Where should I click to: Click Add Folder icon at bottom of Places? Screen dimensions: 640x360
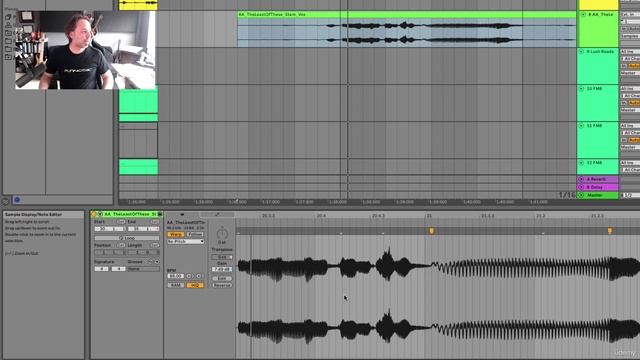[x=8, y=57]
